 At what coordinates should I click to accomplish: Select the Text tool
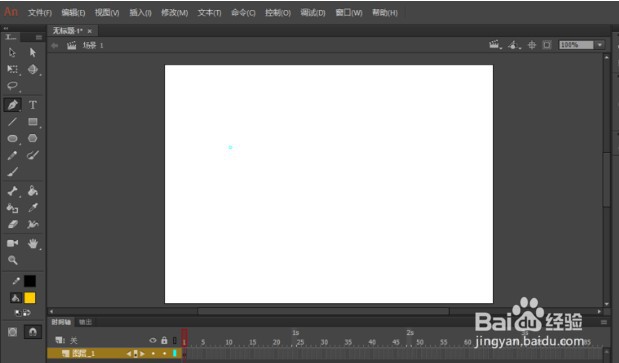[33, 105]
